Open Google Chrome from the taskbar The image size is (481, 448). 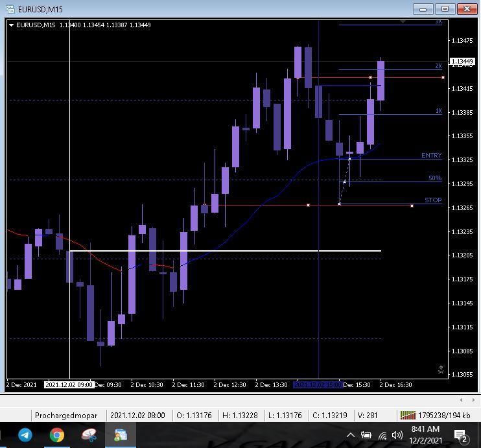57,435
